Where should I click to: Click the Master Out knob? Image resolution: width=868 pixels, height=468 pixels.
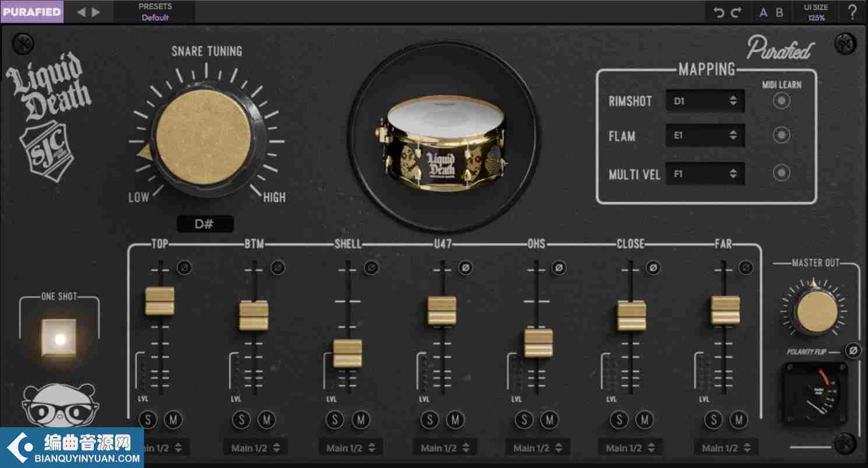click(x=816, y=312)
